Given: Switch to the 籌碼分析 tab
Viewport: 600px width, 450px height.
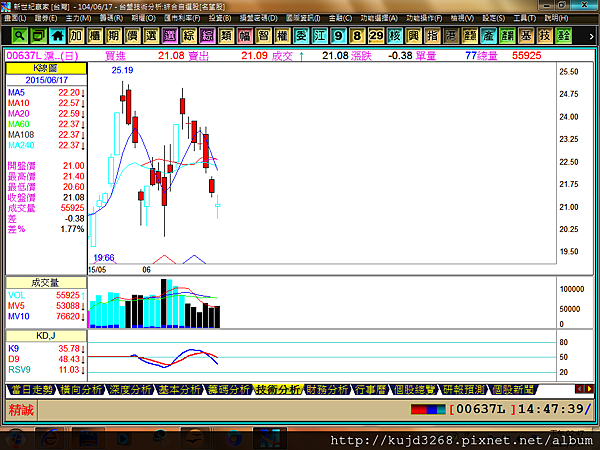Looking at the screenshot, I should point(229,390).
